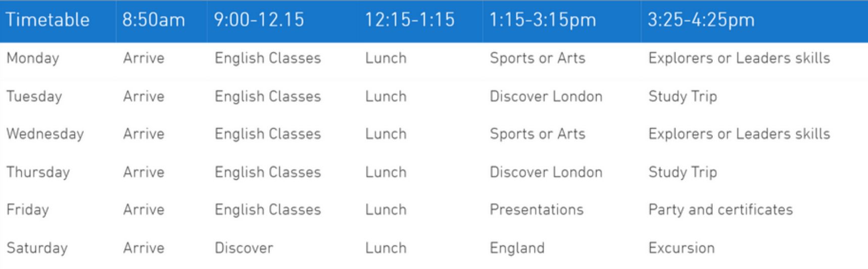Select the Tuesday row label

(x=34, y=96)
